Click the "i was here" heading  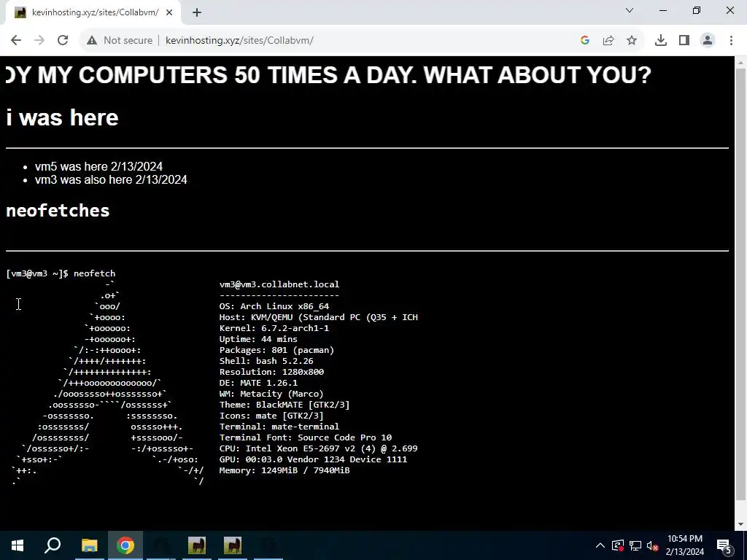63,117
